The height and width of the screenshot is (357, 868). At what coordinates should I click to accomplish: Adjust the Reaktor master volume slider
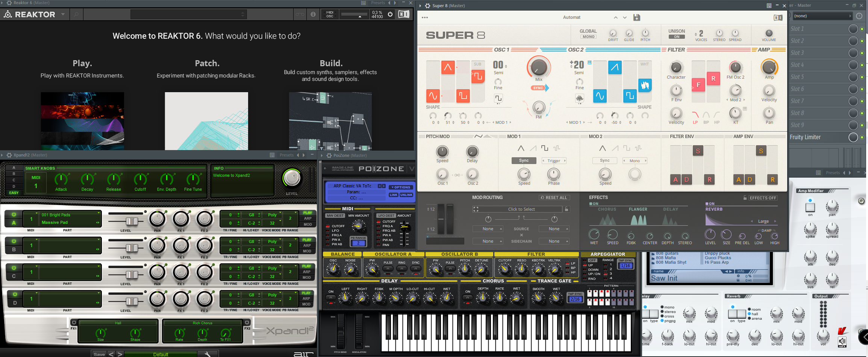click(353, 15)
